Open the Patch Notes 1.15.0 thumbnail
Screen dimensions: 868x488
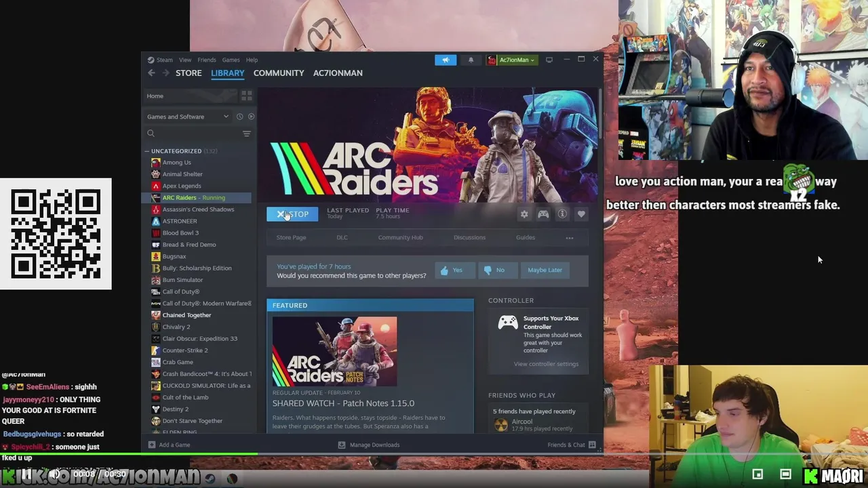click(x=334, y=351)
